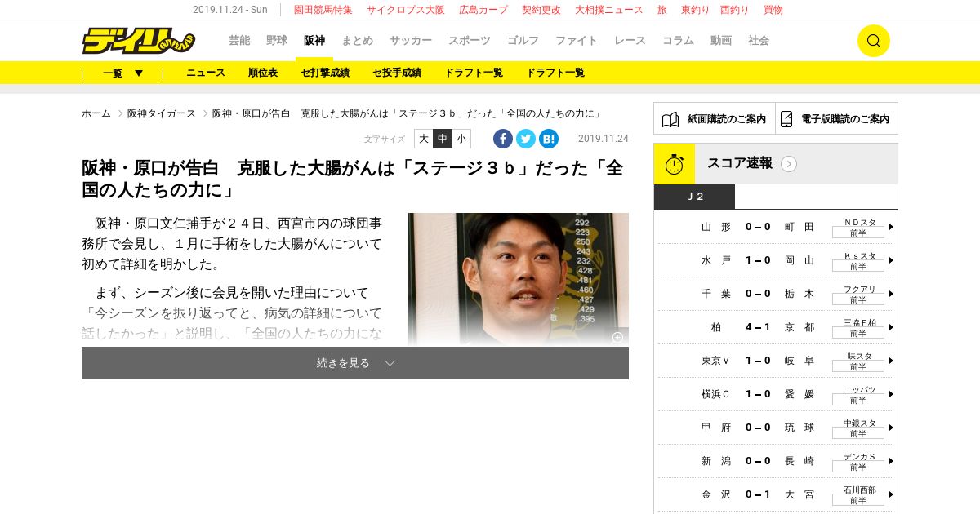Open the サッカー section
This screenshot has width=980, height=514.
pyautogui.click(x=411, y=40)
